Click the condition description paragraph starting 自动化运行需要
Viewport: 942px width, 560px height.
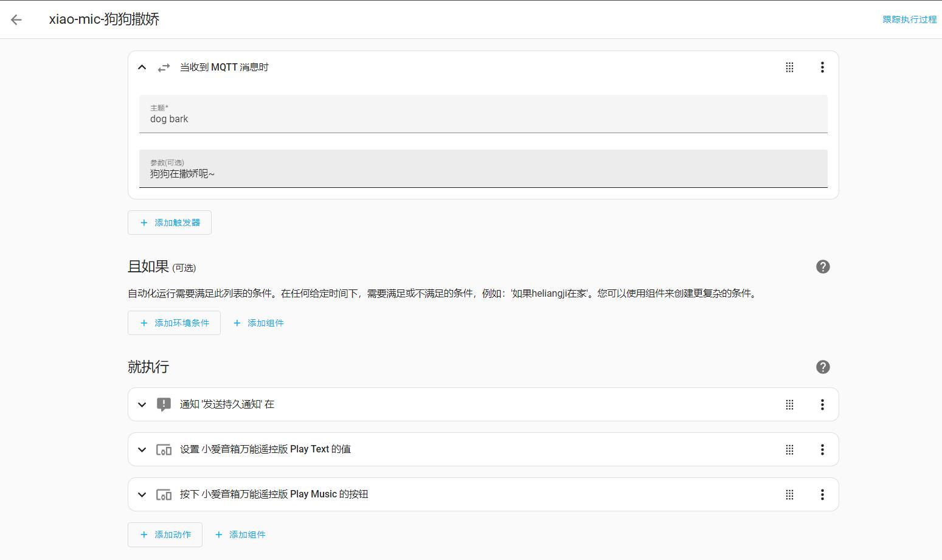[x=443, y=294]
